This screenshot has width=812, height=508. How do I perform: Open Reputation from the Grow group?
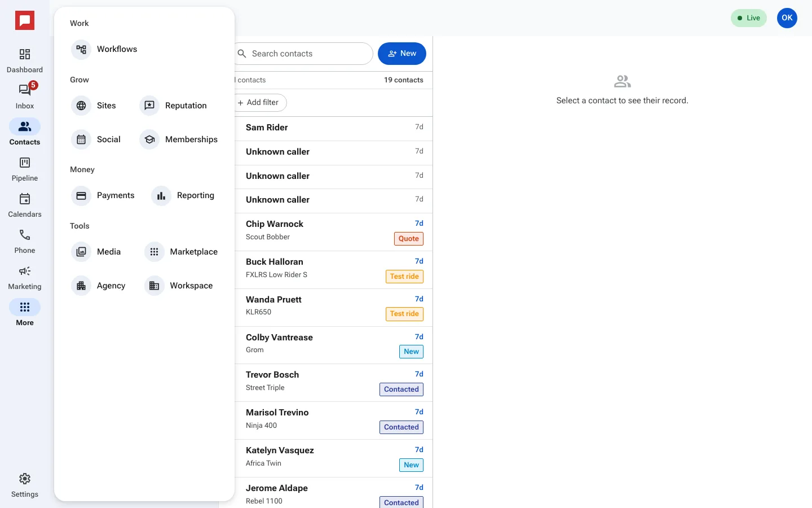click(173, 106)
